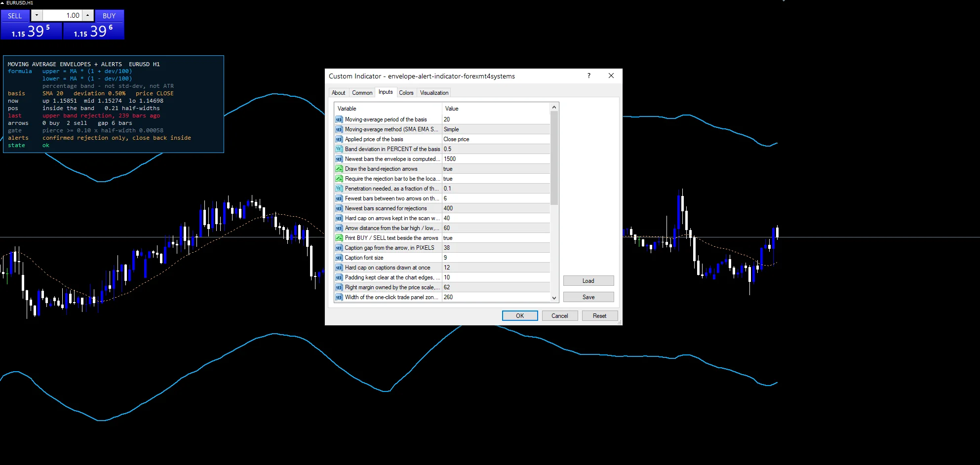
Task: Reset the indicator inputs to defaults
Action: pos(600,316)
